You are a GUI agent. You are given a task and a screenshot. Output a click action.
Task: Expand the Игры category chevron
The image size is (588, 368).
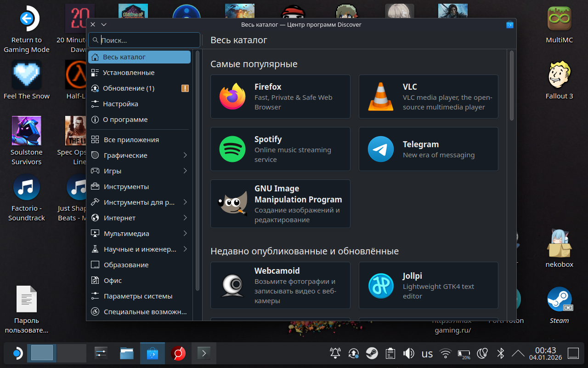(x=185, y=171)
